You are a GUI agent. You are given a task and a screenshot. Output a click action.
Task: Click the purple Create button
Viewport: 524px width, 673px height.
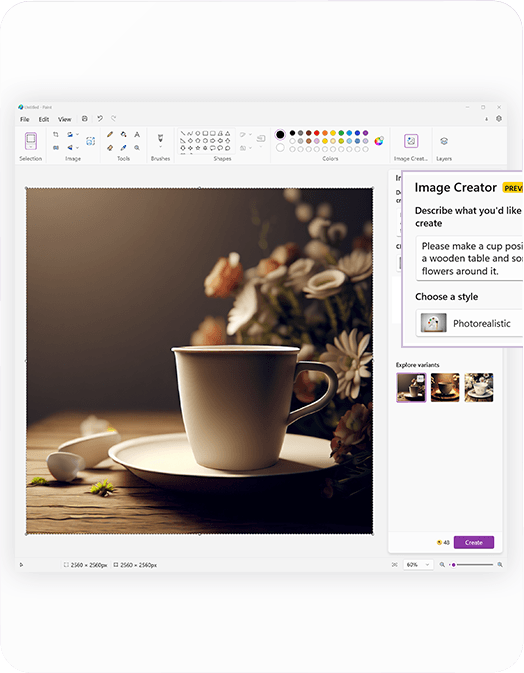474,542
